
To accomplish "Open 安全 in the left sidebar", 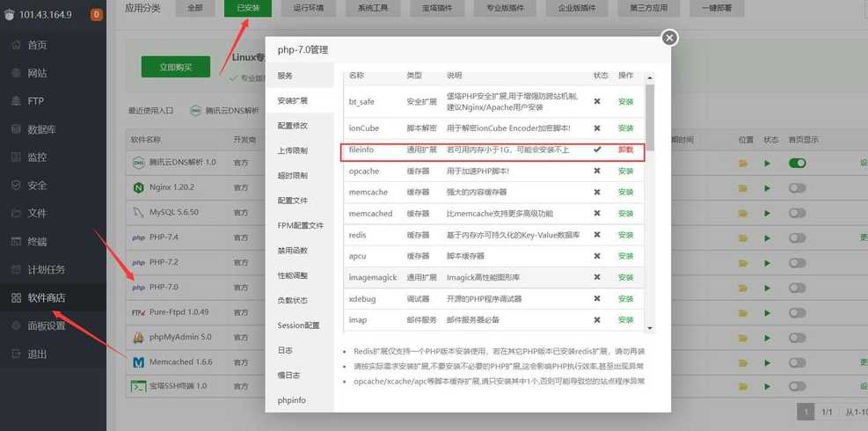I will coord(37,186).
